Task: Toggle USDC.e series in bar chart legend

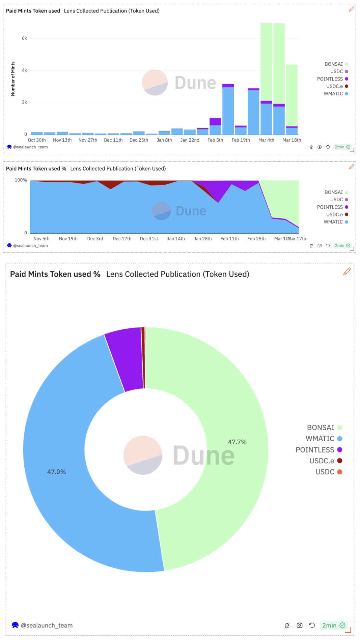Action: click(x=337, y=86)
